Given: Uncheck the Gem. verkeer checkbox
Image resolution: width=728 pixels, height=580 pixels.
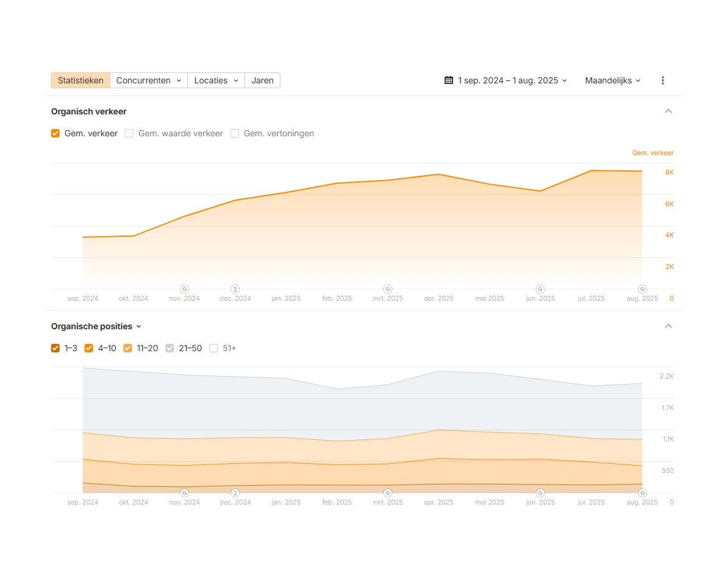Looking at the screenshot, I should (x=55, y=133).
